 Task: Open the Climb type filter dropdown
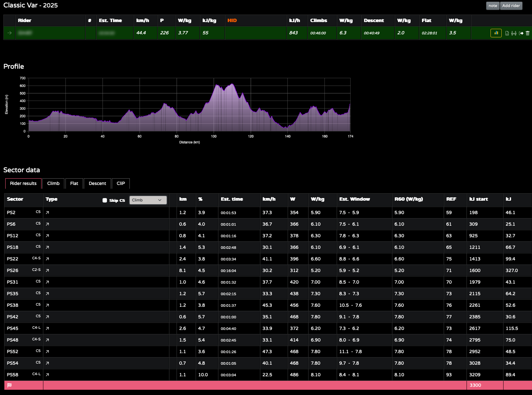148,200
